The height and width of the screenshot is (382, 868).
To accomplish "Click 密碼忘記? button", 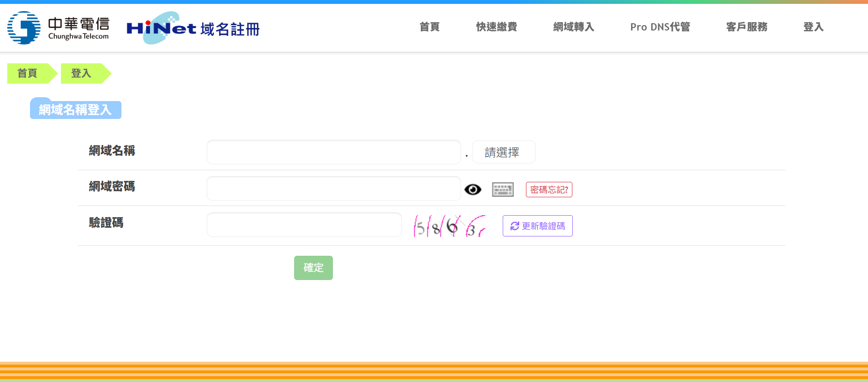I will 549,190.
